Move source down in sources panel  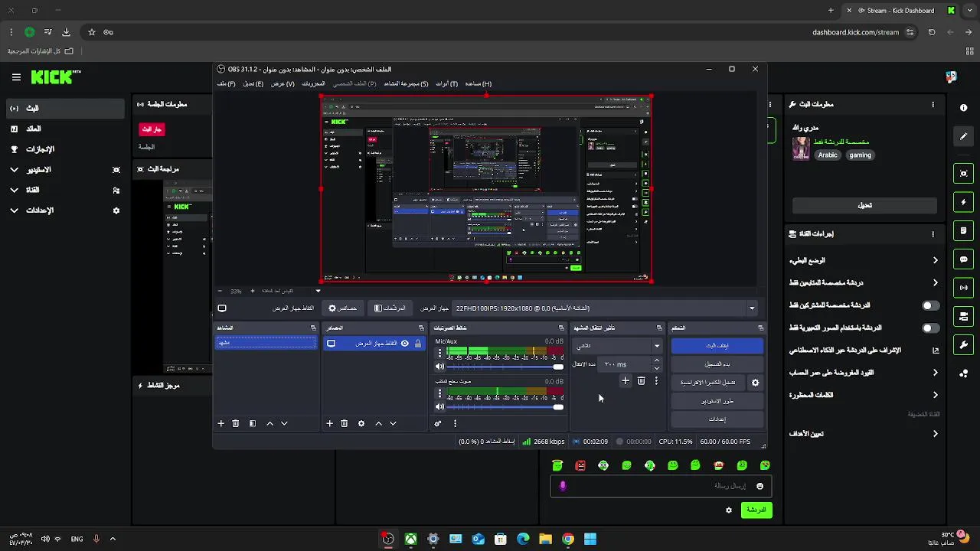[x=393, y=423]
